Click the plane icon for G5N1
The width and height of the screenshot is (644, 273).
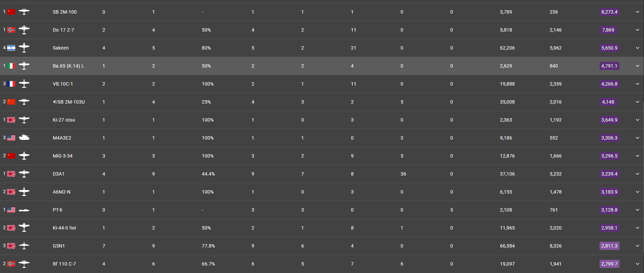pos(24,246)
